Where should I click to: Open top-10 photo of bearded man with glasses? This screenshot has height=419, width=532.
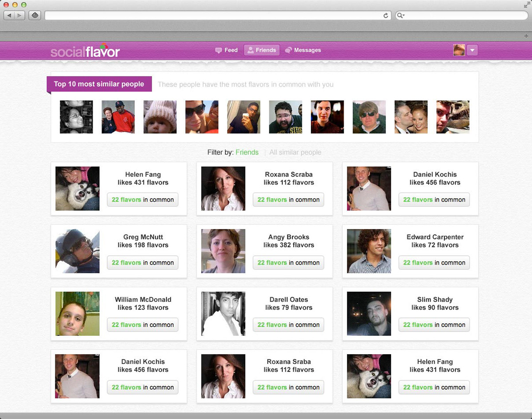coord(286,117)
